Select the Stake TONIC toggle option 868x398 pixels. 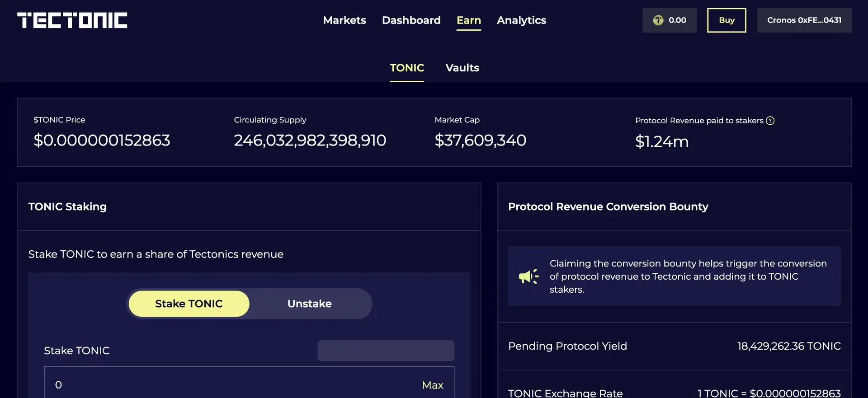[x=189, y=304]
